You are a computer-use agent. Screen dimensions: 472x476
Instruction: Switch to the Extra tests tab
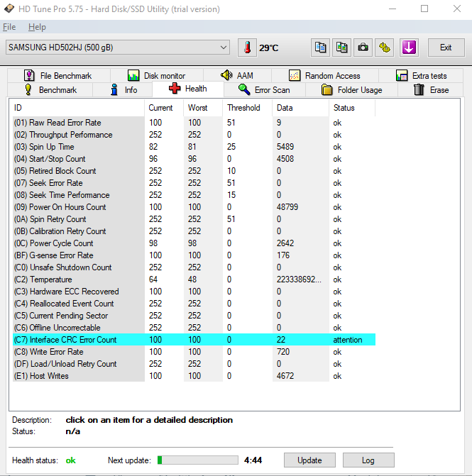click(421, 75)
